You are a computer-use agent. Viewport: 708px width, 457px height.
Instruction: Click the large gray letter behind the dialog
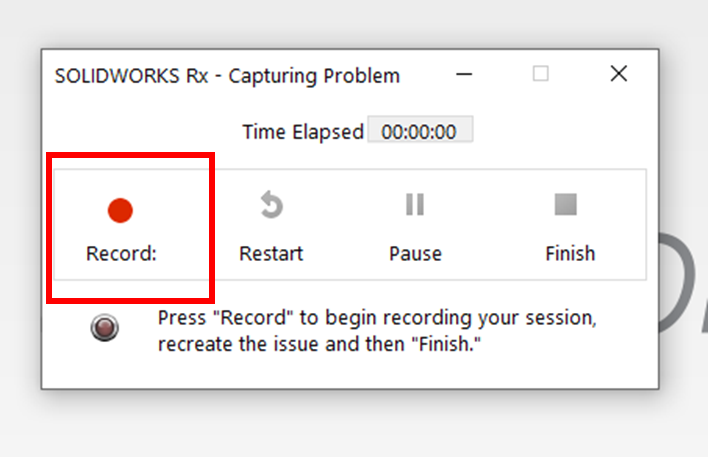tap(684, 290)
